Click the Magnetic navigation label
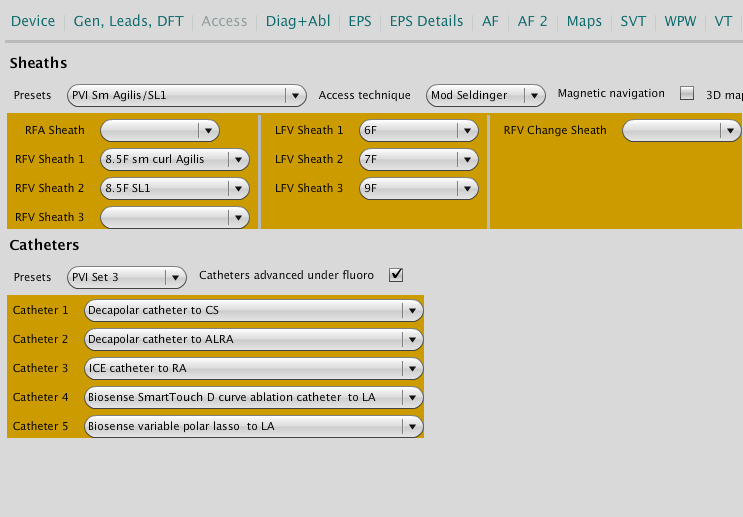 click(x=611, y=93)
